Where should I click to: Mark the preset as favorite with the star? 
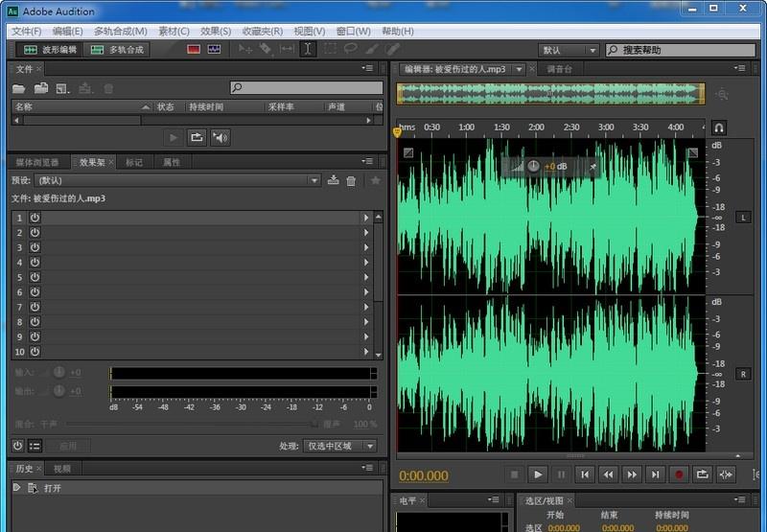(x=375, y=180)
